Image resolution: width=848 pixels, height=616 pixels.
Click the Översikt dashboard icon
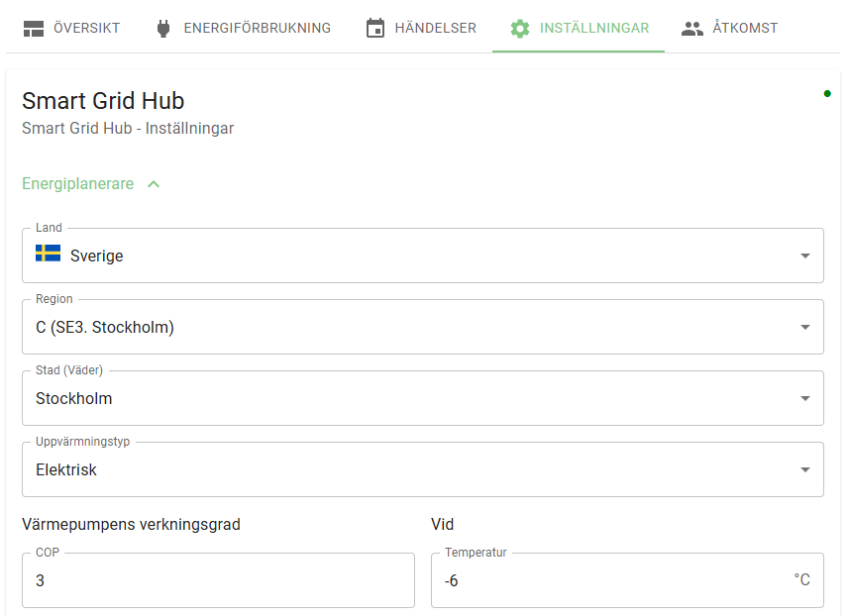click(x=34, y=28)
